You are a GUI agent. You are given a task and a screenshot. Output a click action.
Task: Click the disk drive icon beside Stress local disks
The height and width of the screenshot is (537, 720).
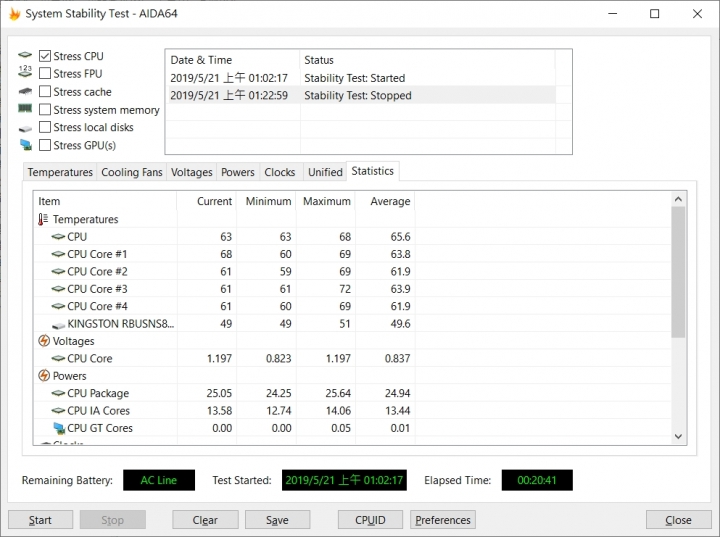[x=25, y=129]
